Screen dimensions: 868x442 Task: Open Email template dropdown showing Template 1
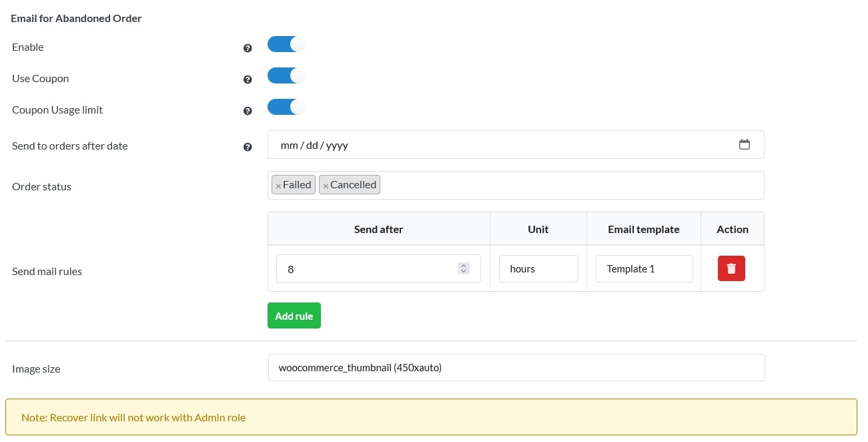644,268
